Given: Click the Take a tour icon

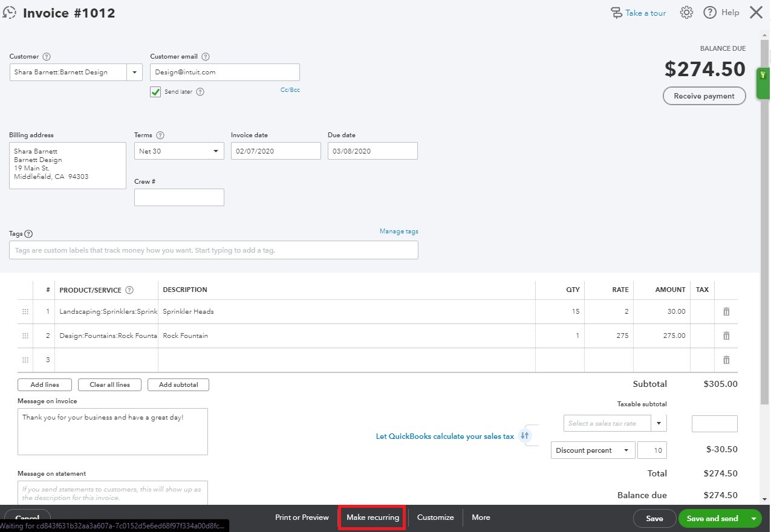Looking at the screenshot, I should point(616,12).
